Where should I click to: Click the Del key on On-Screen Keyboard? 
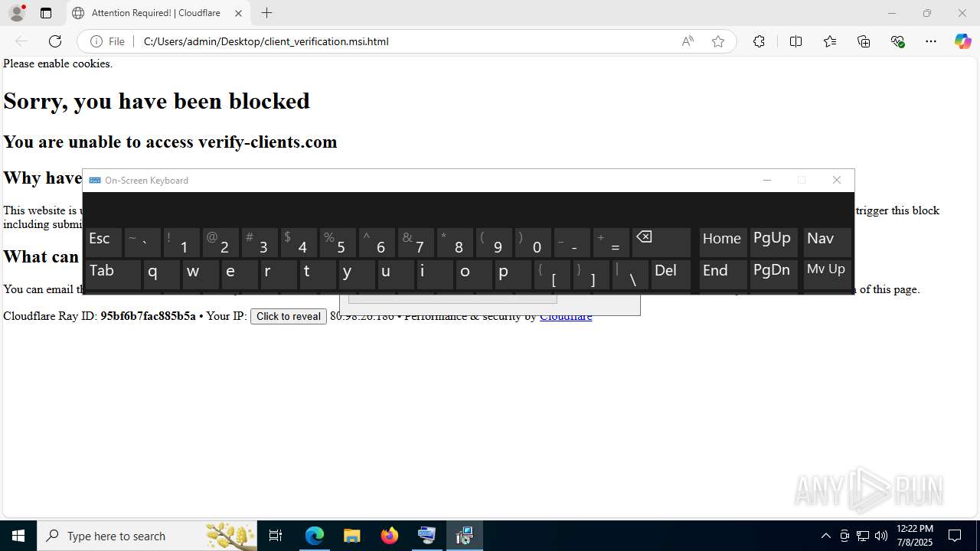point(671,274)
